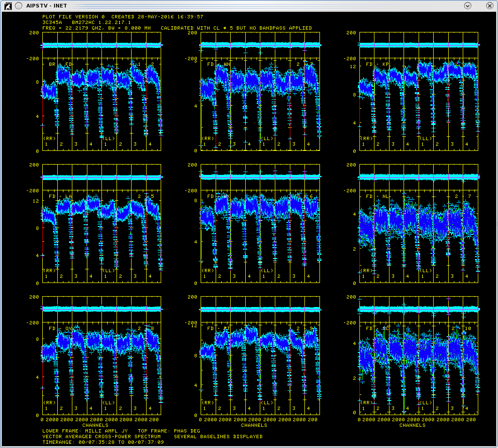
Task: Click the FD - SC baseline label
Action: coord(377,328)
